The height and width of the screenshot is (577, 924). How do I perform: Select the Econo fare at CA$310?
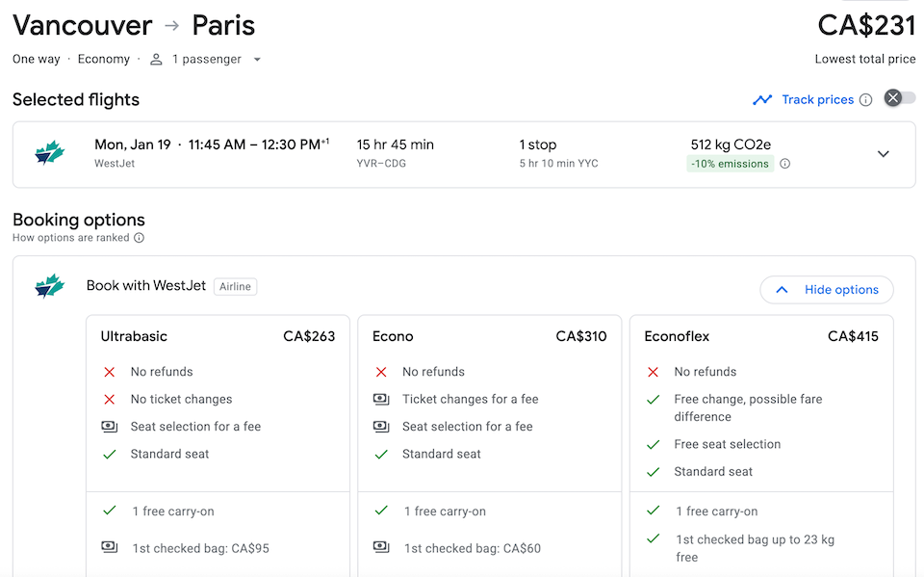pos(489,336)
